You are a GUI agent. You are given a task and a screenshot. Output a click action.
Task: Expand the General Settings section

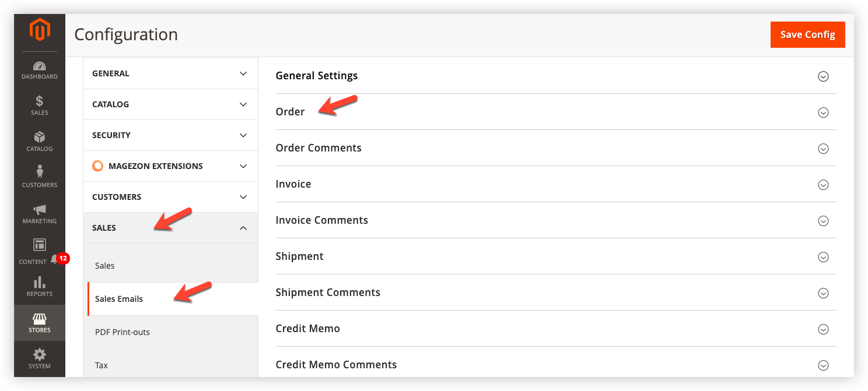823,76
